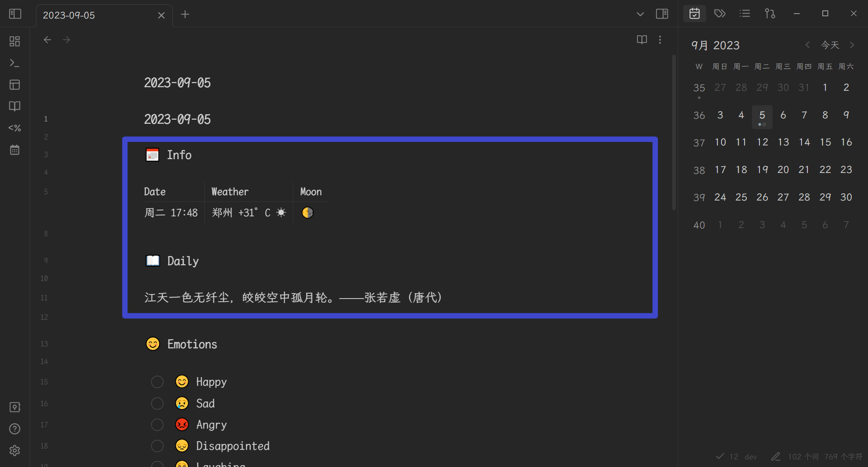Switch to the 2023-09-05 tab
868x467 pixels.
tap(69, 15)
